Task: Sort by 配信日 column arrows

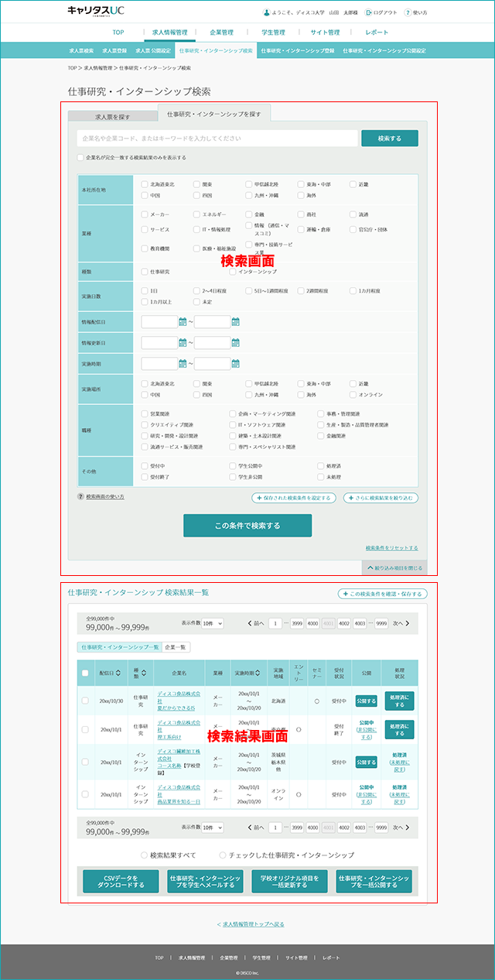Action: (118, 673)
